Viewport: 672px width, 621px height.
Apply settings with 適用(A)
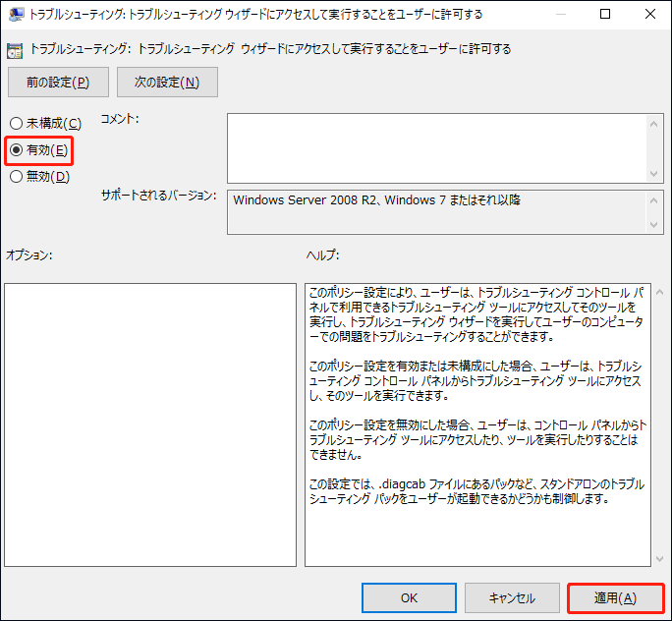[x=615, y=597]
